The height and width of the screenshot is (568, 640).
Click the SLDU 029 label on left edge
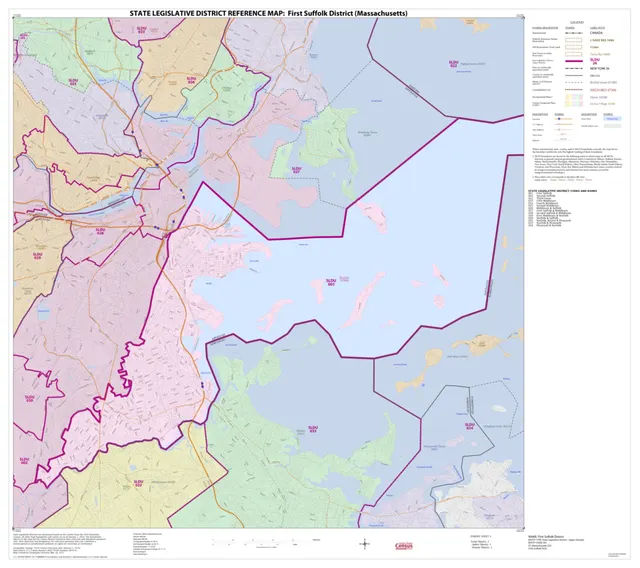point(37,256)
